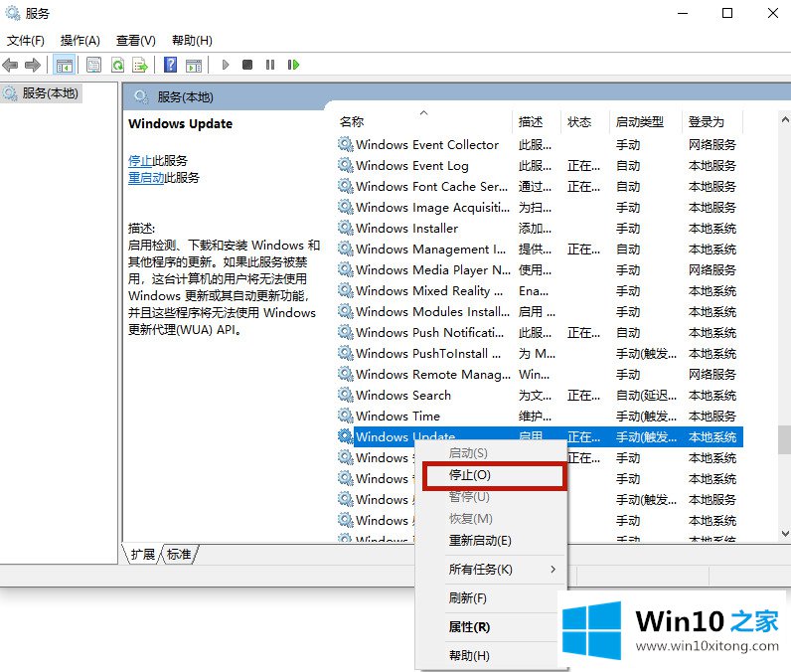Screen dimensions: 791x672
Task: Select the Windows Time service name
Action: tap(398, 416)
